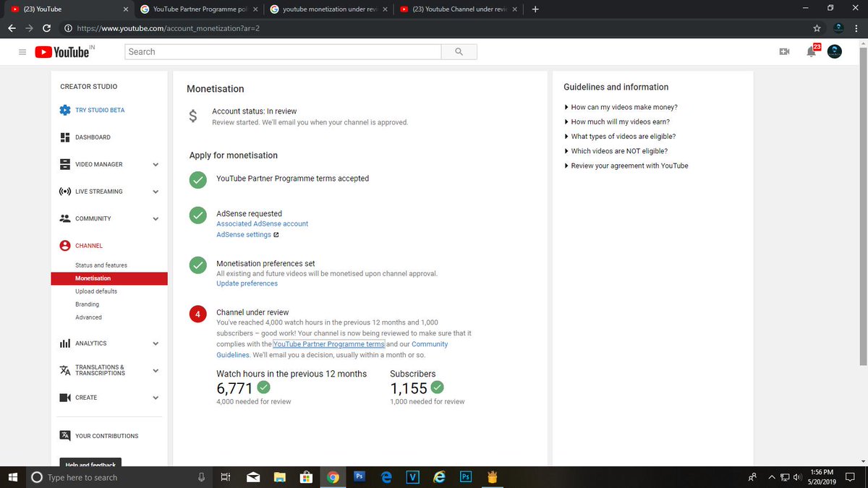
Task: Click the Dashboard icon in sidebar
Action: [65, 137]
